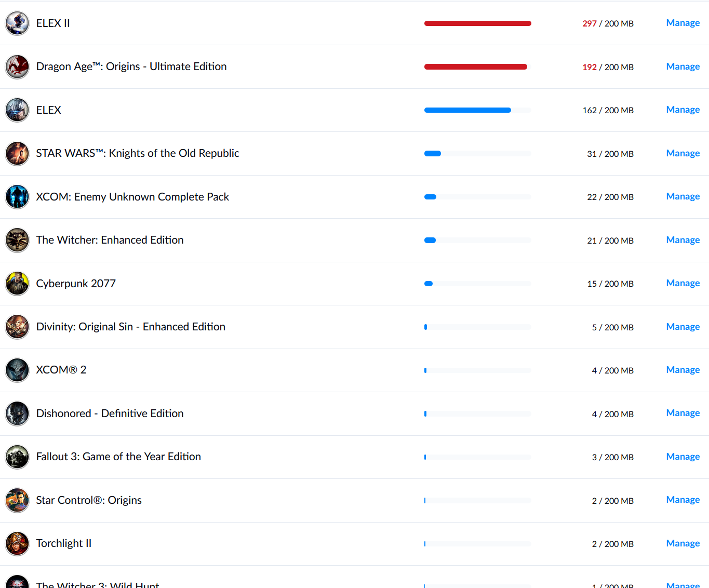
Task: Click the Torchlight II game icon
Action: tap(17, 544)
